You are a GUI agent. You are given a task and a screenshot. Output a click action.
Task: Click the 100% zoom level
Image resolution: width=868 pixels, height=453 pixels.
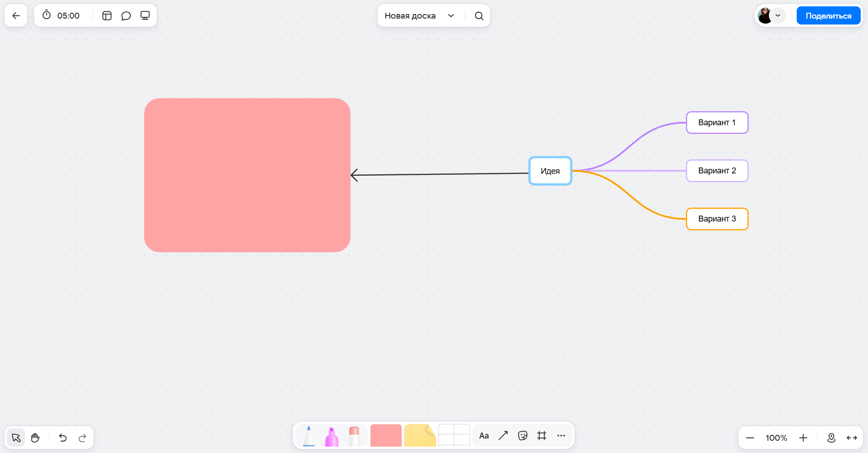777,438
